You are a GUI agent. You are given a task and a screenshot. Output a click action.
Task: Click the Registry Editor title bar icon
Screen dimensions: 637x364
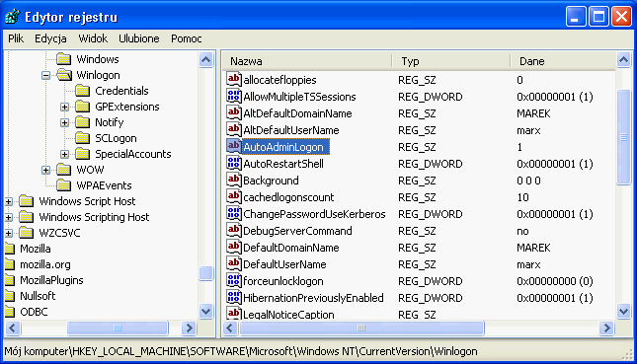tap(12, 17)
